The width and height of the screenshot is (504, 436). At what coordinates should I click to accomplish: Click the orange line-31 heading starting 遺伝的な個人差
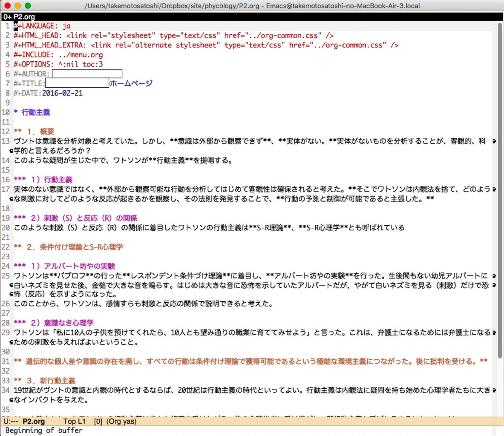click(x=251, y=361)
